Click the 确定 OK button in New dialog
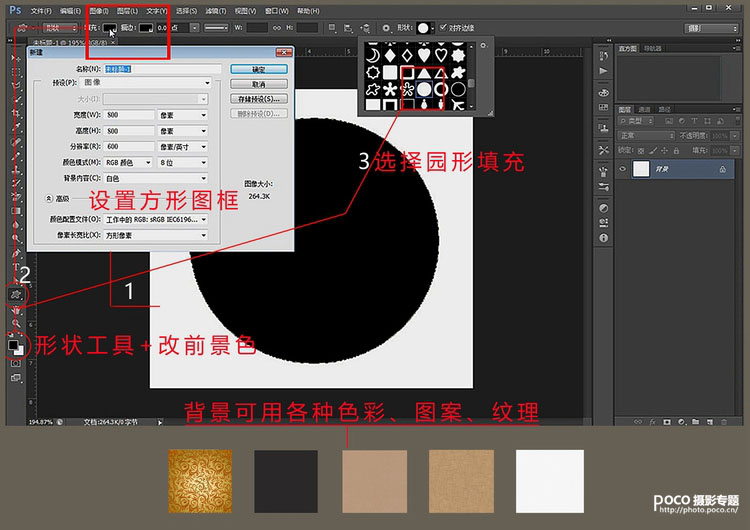This screenshot has height=530, width=750. [x=259, y=69]
